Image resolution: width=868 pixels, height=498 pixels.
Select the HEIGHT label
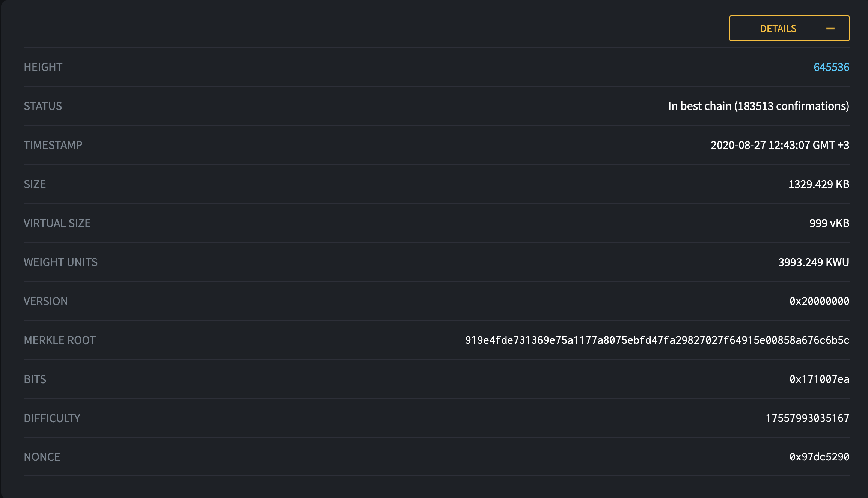pyautogui.click(x=43, y=67)
